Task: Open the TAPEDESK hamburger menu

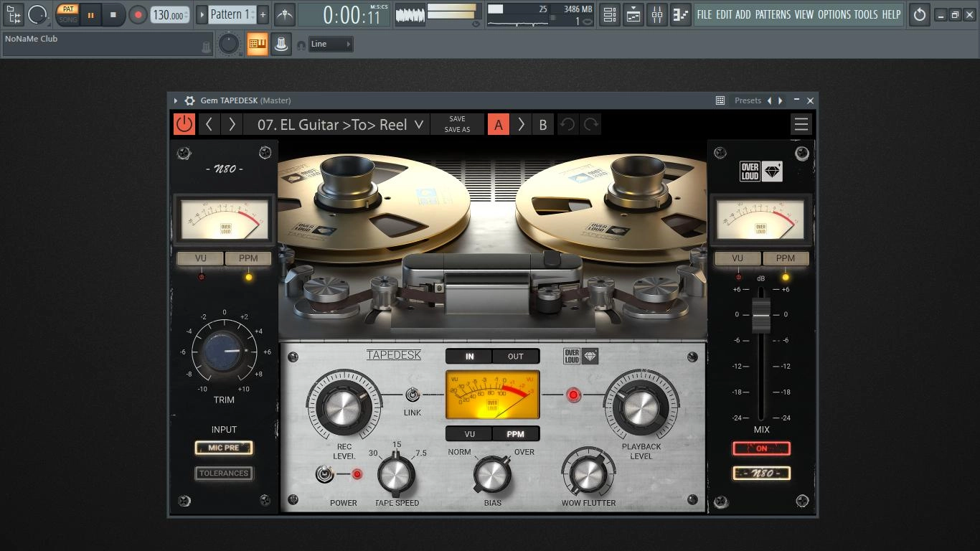Action: click(x=801, y=124)
